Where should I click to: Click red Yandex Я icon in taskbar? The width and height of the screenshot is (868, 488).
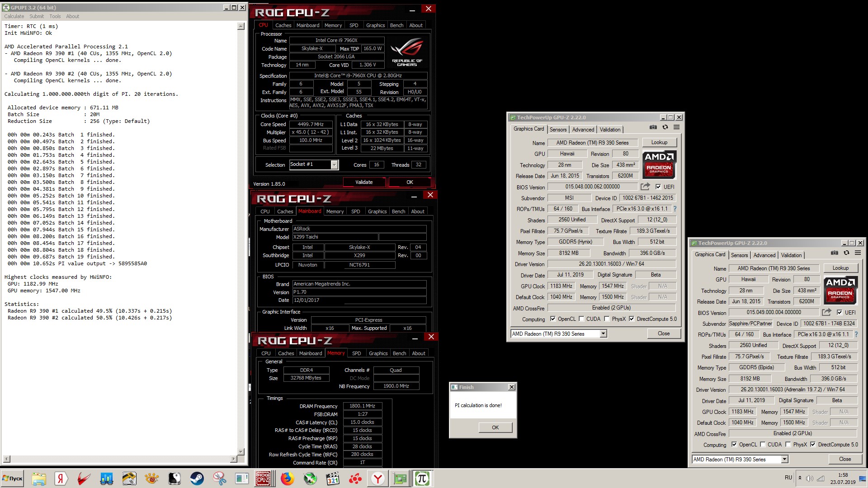(x=61, y=479)
